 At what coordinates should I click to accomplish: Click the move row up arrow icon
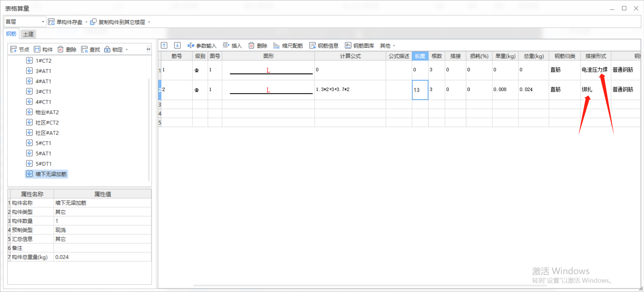click(x=164, y=45)
